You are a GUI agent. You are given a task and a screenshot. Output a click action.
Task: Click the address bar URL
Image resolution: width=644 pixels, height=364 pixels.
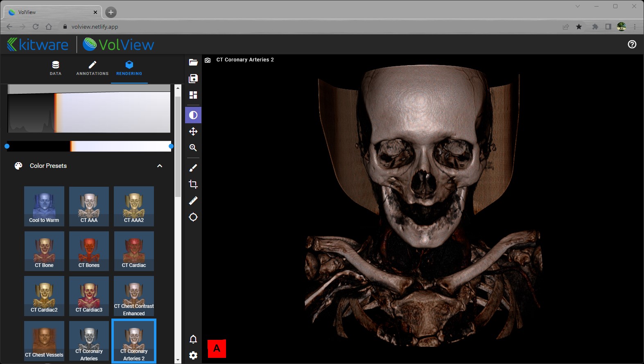[x=95, y=27]
